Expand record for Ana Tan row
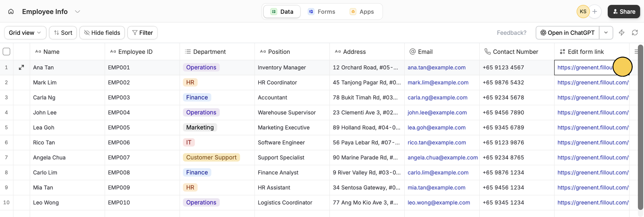644x217 pixels. (x=22, y=67)
